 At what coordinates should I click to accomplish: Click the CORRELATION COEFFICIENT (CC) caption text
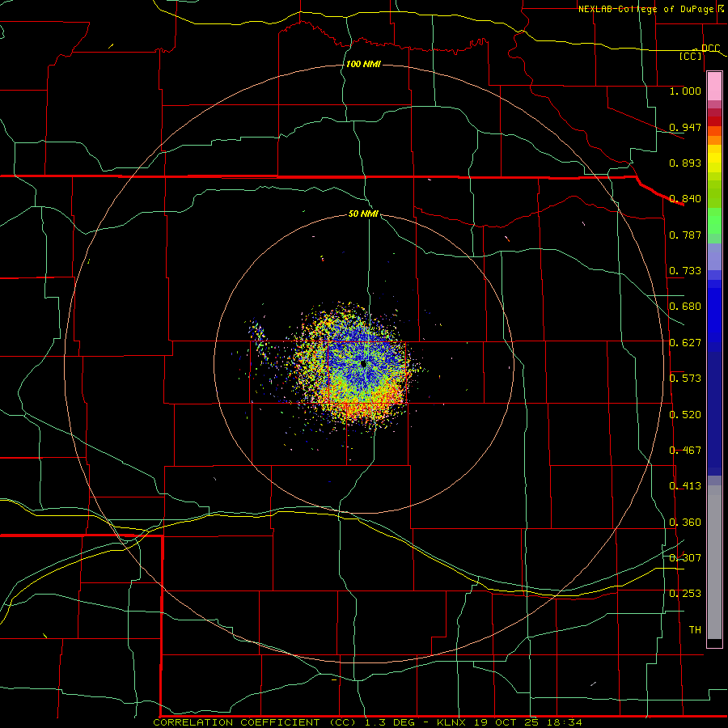255,722
